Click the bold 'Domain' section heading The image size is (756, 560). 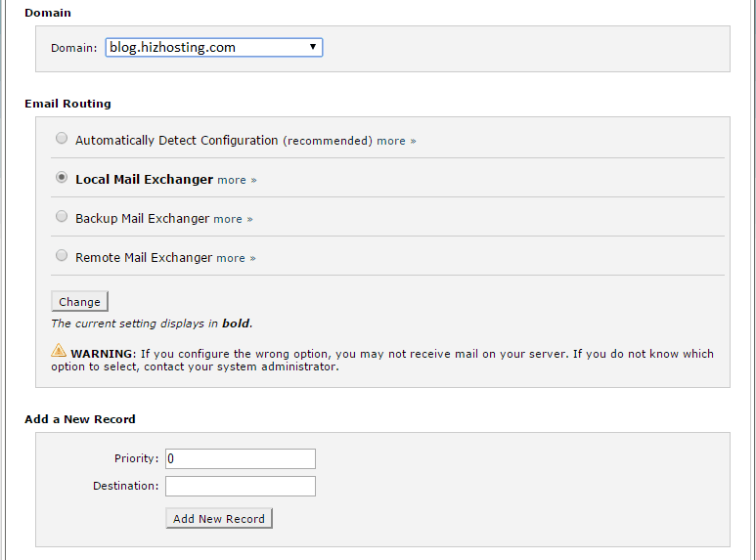[x=48, y=14]
